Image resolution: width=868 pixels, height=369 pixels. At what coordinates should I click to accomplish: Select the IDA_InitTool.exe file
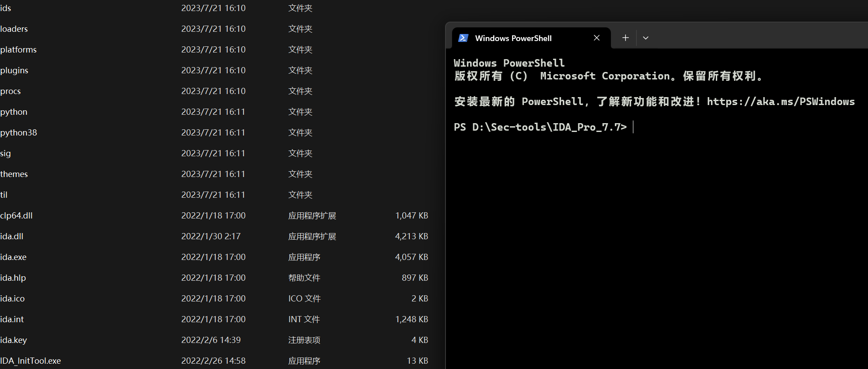(x=30, y=361)
